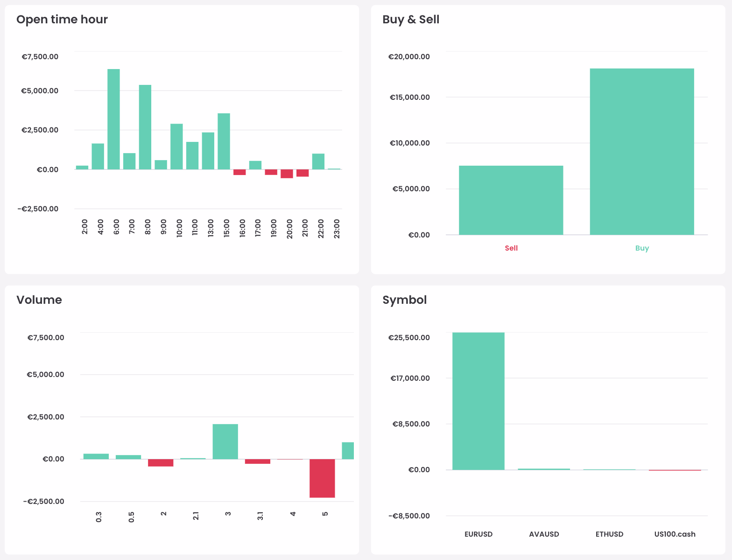Click the €20,000.00 axis value in Buy & Sell
The width and height of the screenshot is (732, 560).
point(409,57)
